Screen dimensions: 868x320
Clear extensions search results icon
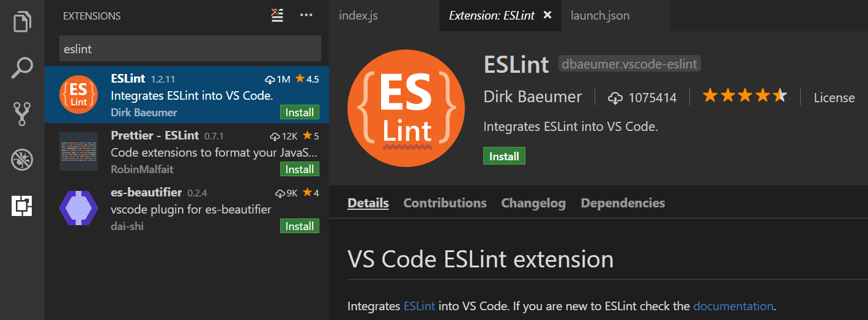(278, 15)
